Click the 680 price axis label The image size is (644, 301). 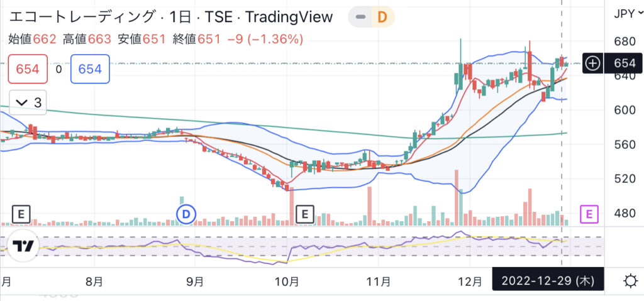(625, 42)
